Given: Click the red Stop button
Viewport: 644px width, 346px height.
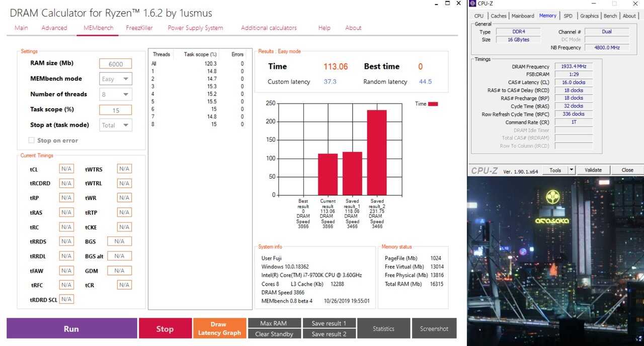Looking at the screenshot, I should (165, 328).
